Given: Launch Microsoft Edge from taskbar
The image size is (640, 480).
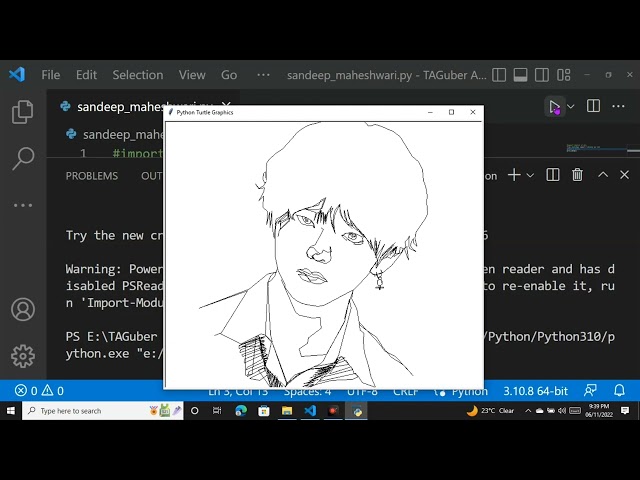Looking at the screenshot, I should click(x=241, y=411).
